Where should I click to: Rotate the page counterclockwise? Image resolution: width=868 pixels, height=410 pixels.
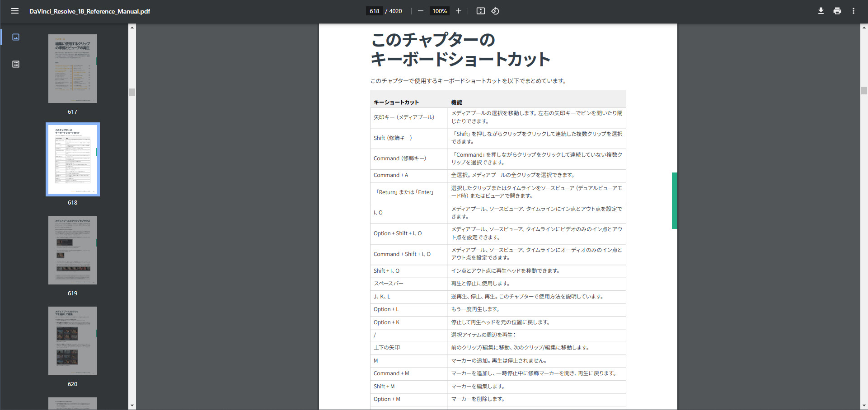[x=495, y=11]
